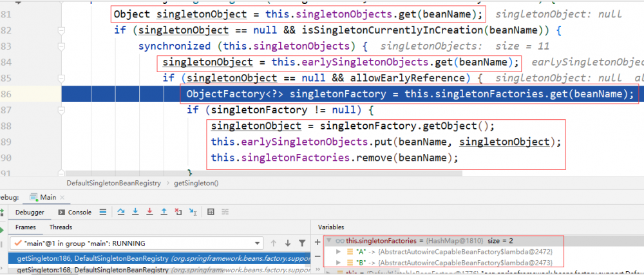Expand the "A" map entry
This screenshot has height=275, width=644.
339,251
